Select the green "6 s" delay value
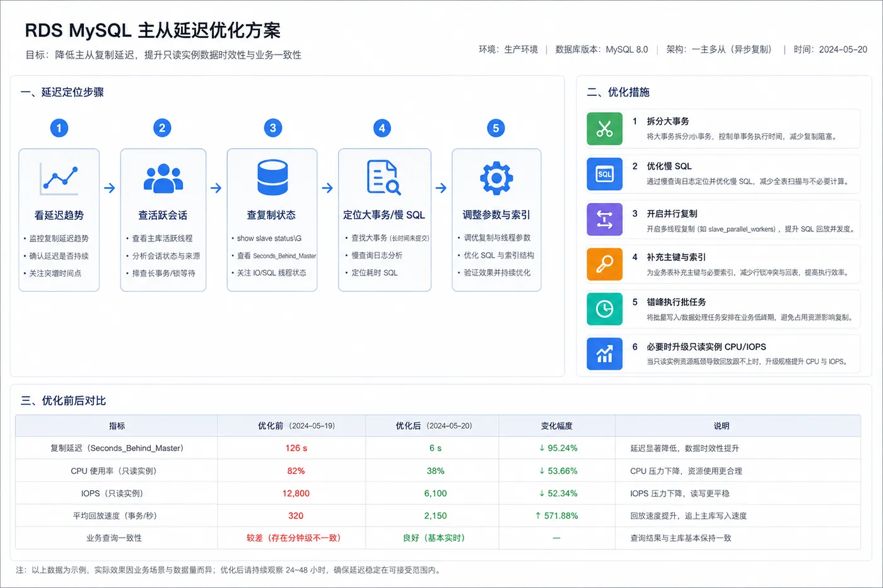 coord(435,448)
